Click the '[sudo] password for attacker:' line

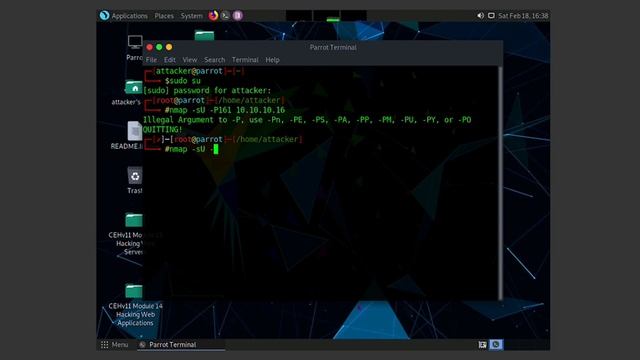click(x=207, y=90)
